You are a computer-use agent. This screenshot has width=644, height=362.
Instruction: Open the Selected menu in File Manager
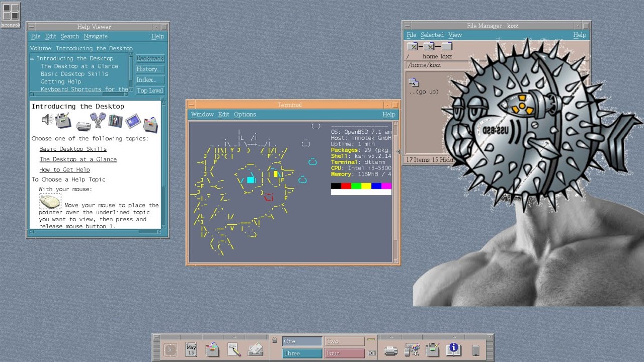(432, 35)
